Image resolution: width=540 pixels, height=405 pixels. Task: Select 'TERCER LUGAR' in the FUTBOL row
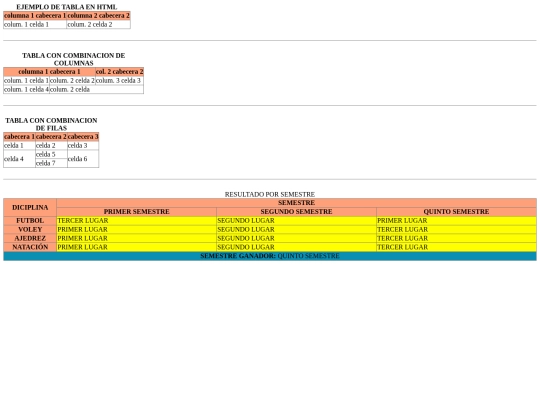(x=136, y=221)
